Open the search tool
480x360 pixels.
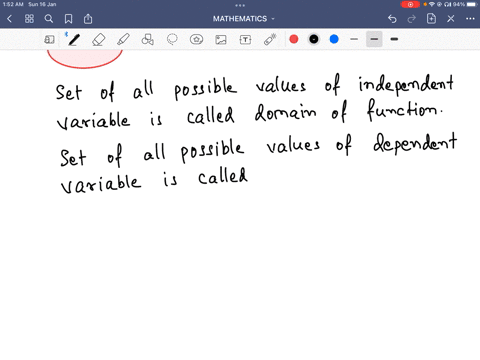(x=49, y=19)
